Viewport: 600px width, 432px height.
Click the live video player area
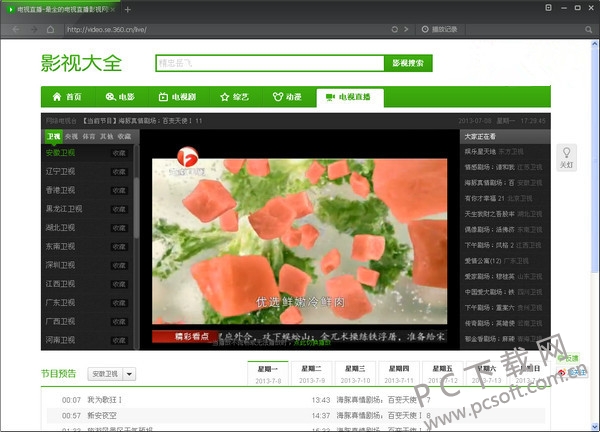pyautogui.click(x=300, y=241)
